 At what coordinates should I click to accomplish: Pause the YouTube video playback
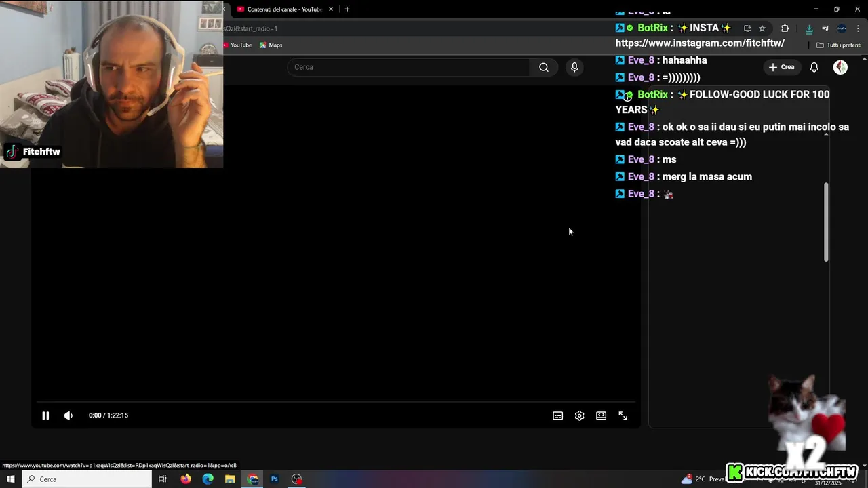(x=45, y=415)
